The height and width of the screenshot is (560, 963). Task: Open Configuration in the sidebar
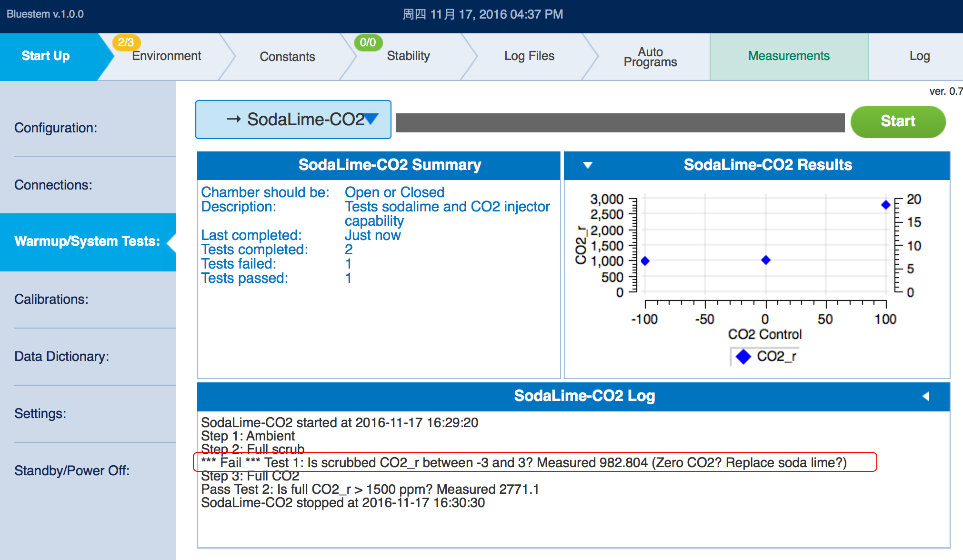coord(56,128)
